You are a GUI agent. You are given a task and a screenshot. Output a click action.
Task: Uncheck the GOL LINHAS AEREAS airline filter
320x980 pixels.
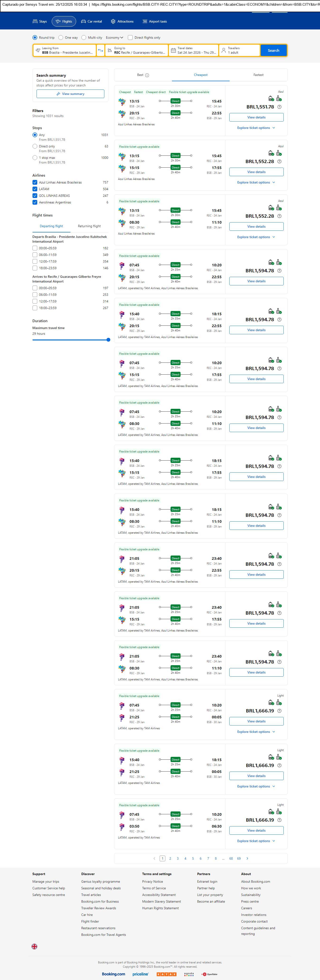coord(35,196)
